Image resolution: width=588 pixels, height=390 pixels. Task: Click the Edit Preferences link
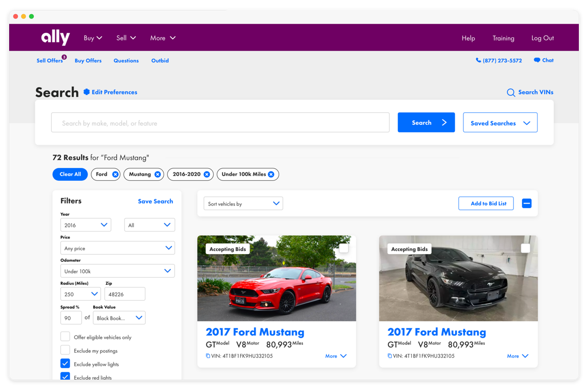(x=115, y=92)
